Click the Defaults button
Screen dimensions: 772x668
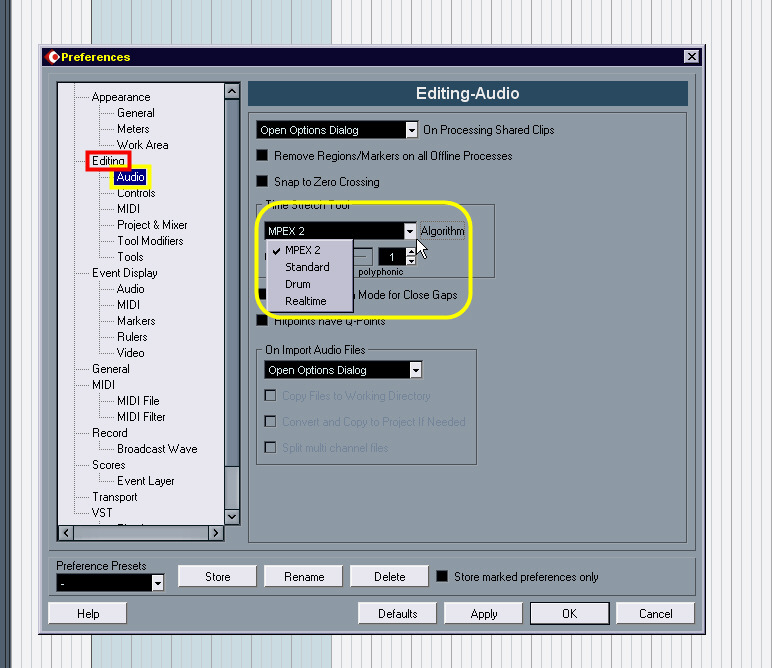[x=397, y=614]
